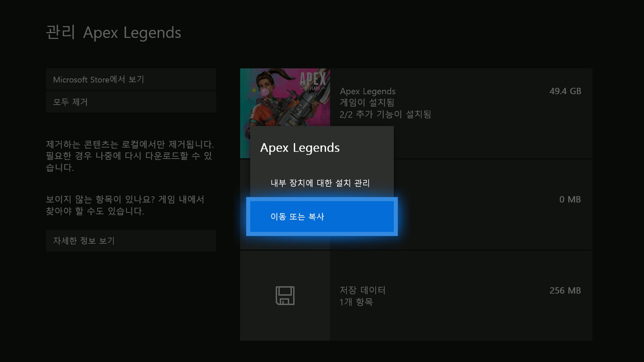This screenshot has height=362, width=644.
Task: Click the '256 MB' saved data size
Action: point(565,291)
